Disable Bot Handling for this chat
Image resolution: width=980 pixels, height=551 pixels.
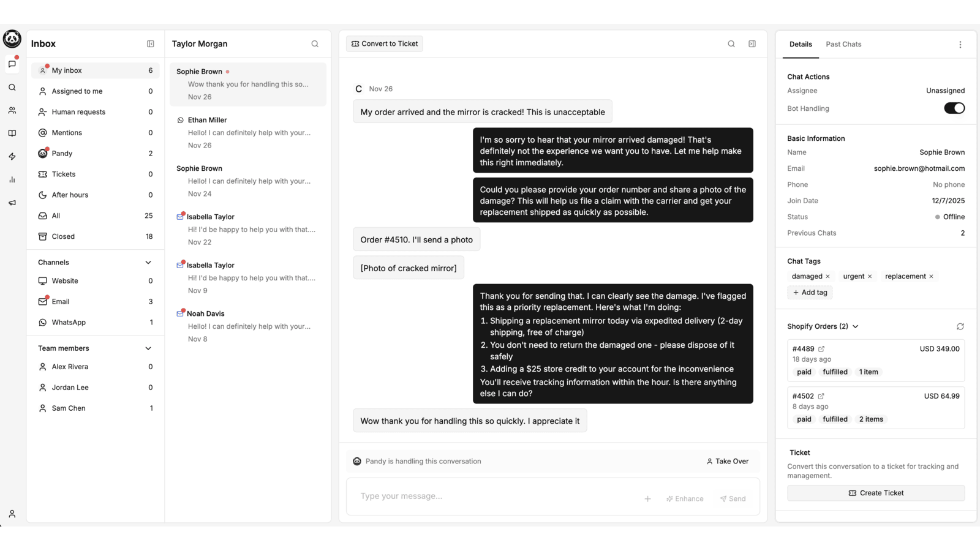[954, 108]
